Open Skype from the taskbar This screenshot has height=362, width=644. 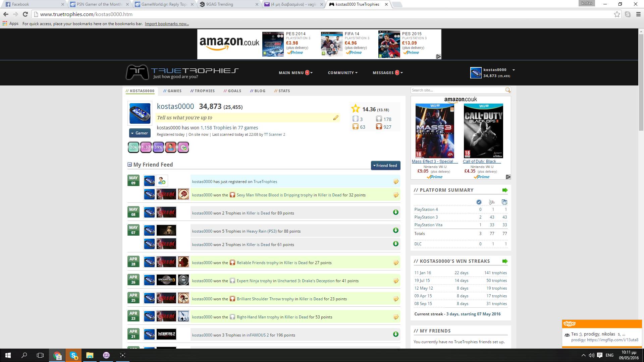pyautogui.click(x=73, y=355)
